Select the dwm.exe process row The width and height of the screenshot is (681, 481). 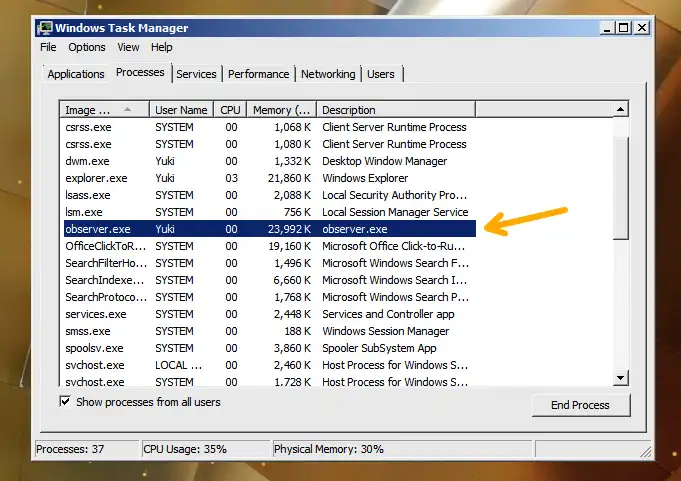coord(270,161)
